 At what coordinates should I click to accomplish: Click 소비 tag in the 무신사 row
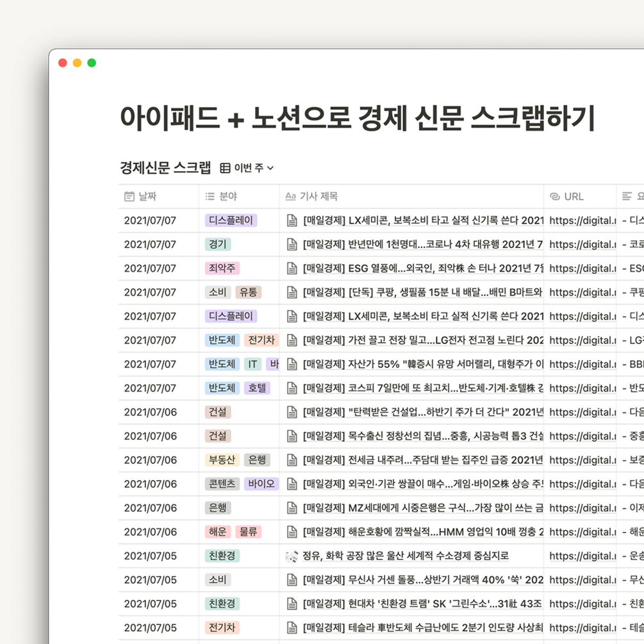[218, 579]
